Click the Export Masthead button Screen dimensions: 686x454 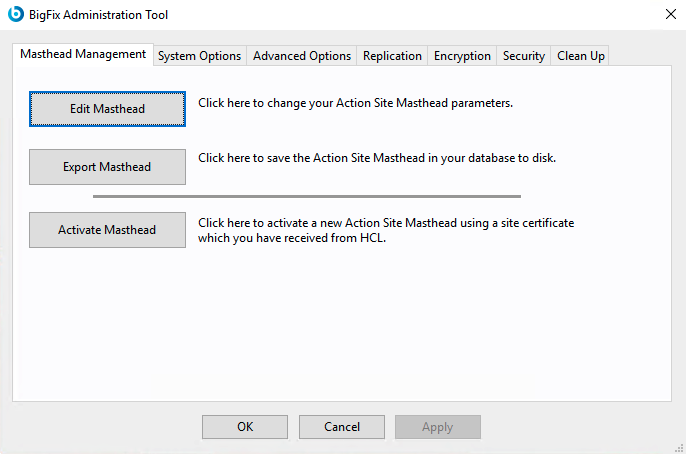click(107, 167)
